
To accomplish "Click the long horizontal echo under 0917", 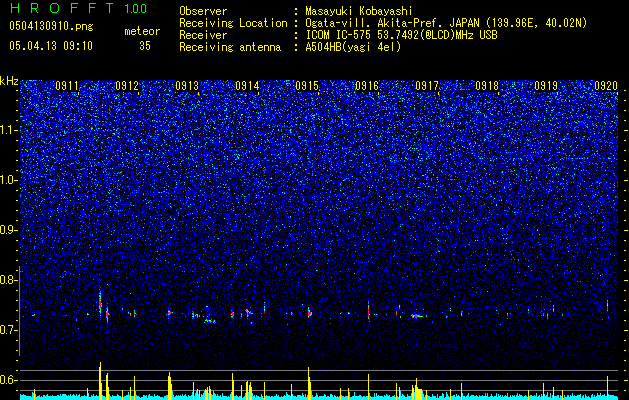I will point(419,316).
